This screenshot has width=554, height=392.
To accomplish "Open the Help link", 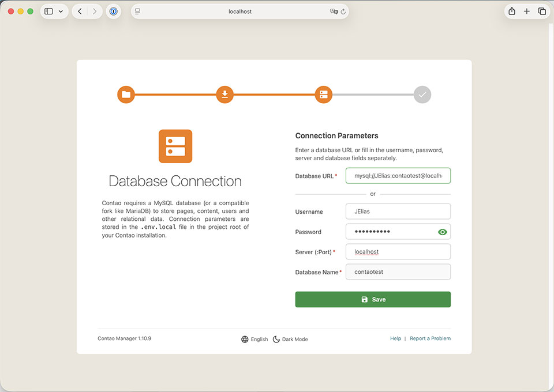I will 395,338.
